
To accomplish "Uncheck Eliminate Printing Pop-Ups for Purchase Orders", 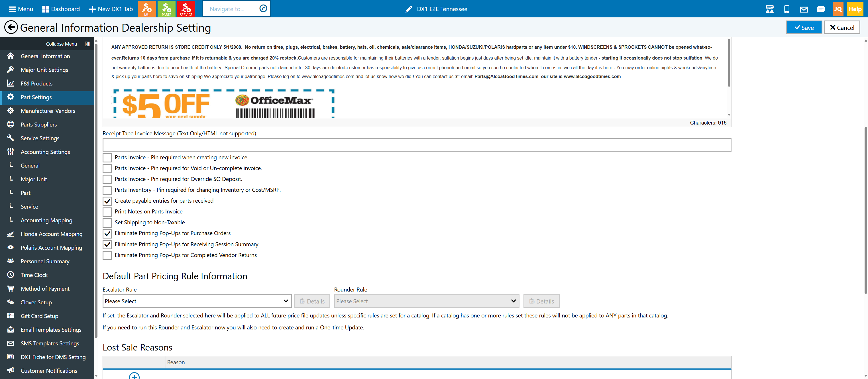I will 107,233.
